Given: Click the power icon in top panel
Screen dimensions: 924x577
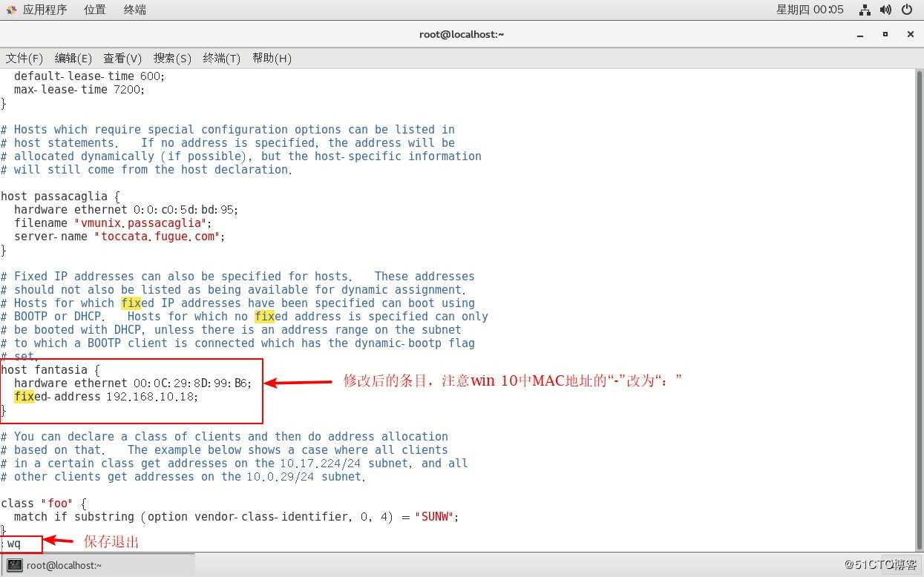Looking at the screenshot, I should click(x=907, y=10).
